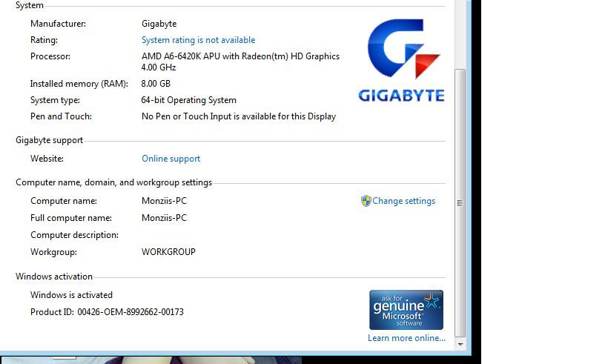Select the 'Gigabyte' manufacturer value
The height and width of the screenshot is (364, 605).
[x=159, y=24]
